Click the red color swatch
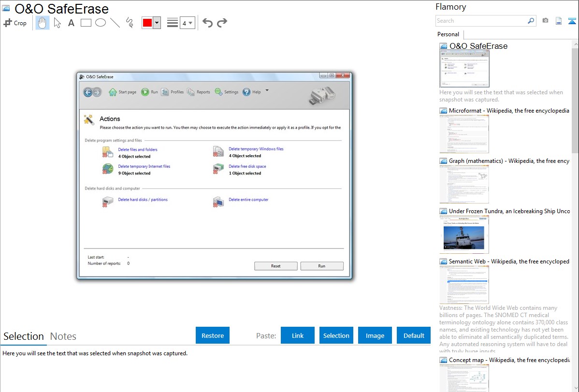Screen dimensions: 579x392 147,23
